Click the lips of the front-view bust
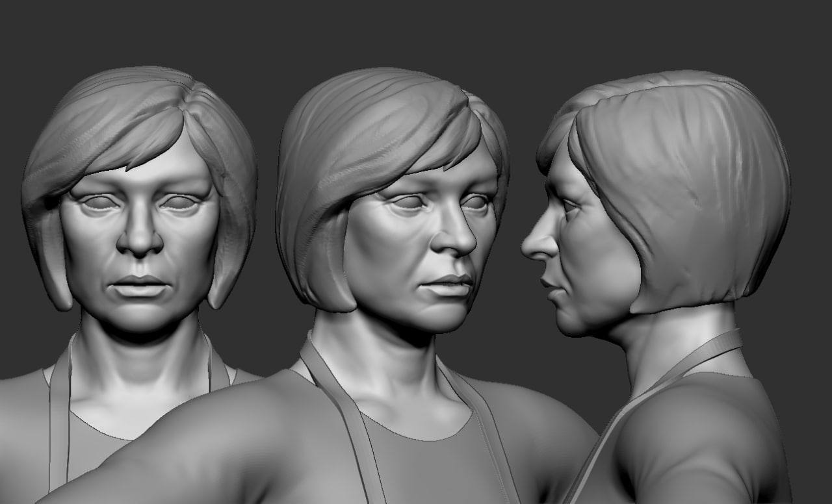Image resolution: width=832 pixels, height=504 pixels. point(140,285)
